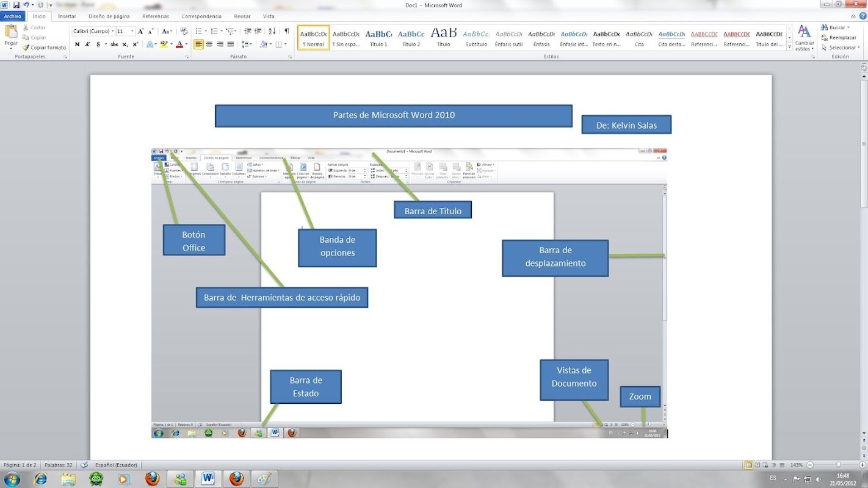Viewport: 868px width, 488px height.
Task: Click the blue Help question mark icon
Action: click(862, 16)
